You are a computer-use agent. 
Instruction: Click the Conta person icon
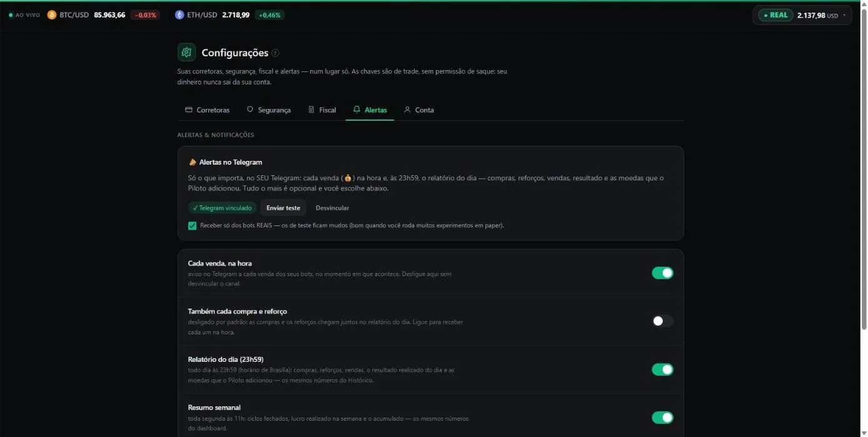[x=407, y=110]
